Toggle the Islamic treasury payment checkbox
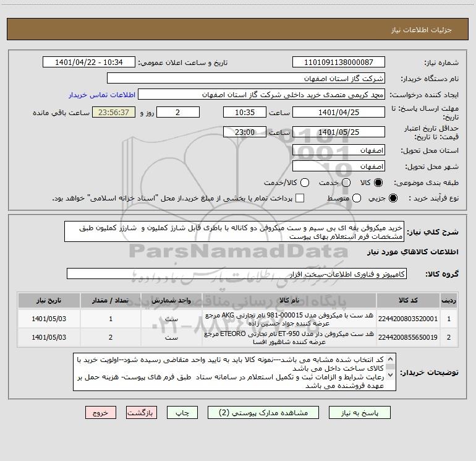 point(300,198)
